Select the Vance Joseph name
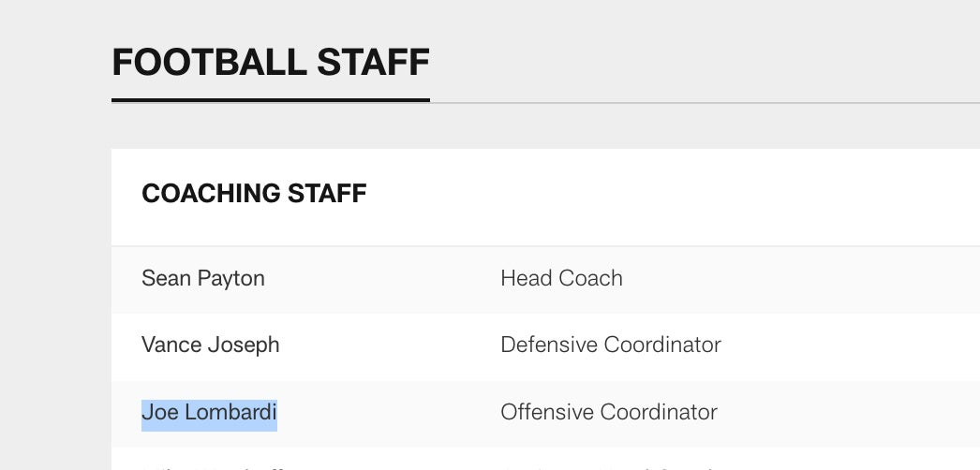The image size is (980, 470). pyautogui.click(x=210, y=345)
